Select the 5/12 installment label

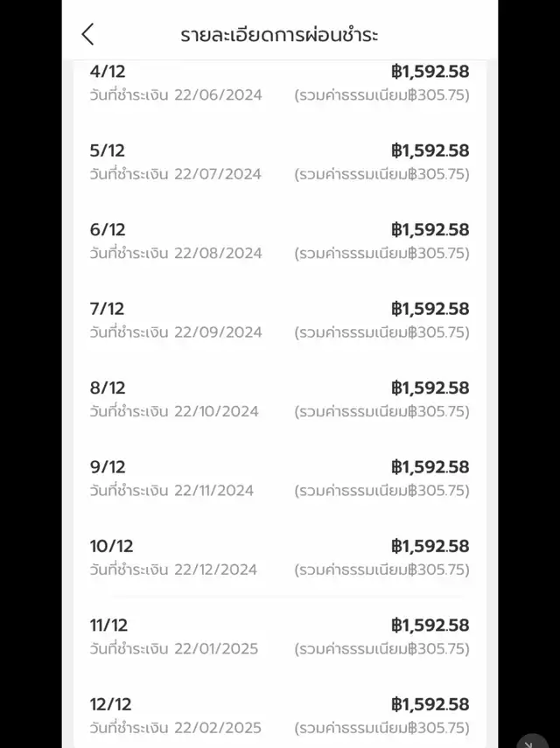point(108,150)
